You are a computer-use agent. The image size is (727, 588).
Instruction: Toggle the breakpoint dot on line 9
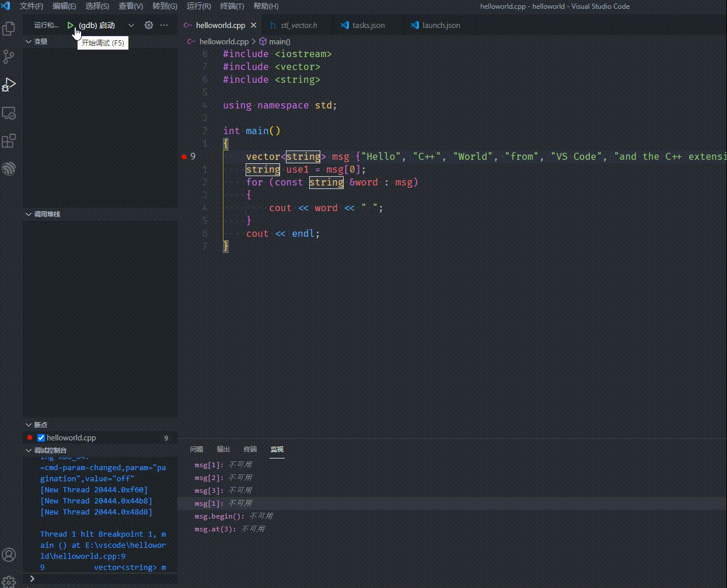183,156
